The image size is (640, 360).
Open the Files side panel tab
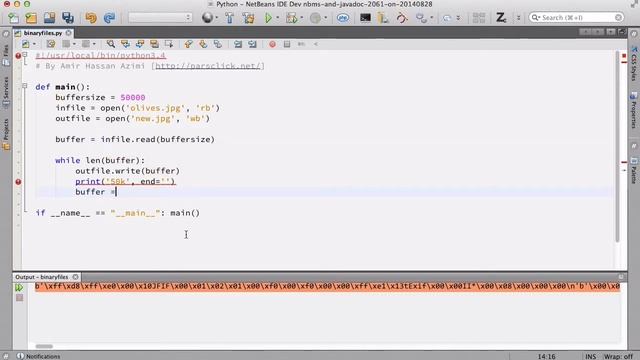pos(6,54)
